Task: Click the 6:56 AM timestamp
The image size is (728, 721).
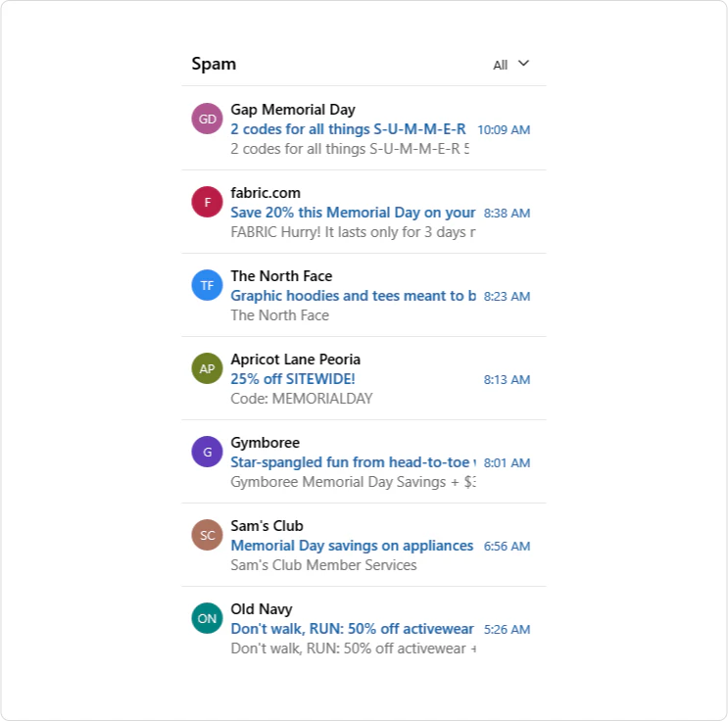Action: coord(507,546)
